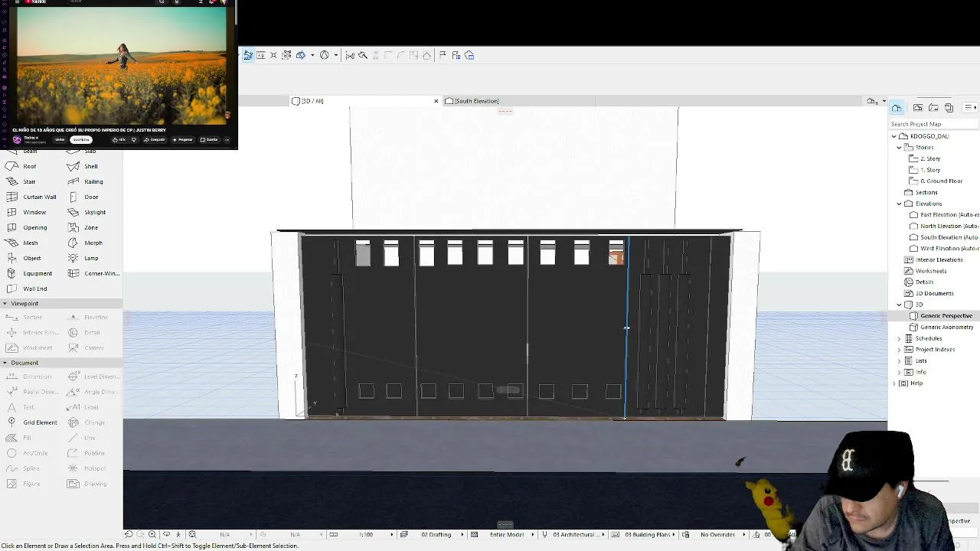Toggle the third top-toolbar icon with four arrows
The image size is (980, 551).
coord(273,55)
